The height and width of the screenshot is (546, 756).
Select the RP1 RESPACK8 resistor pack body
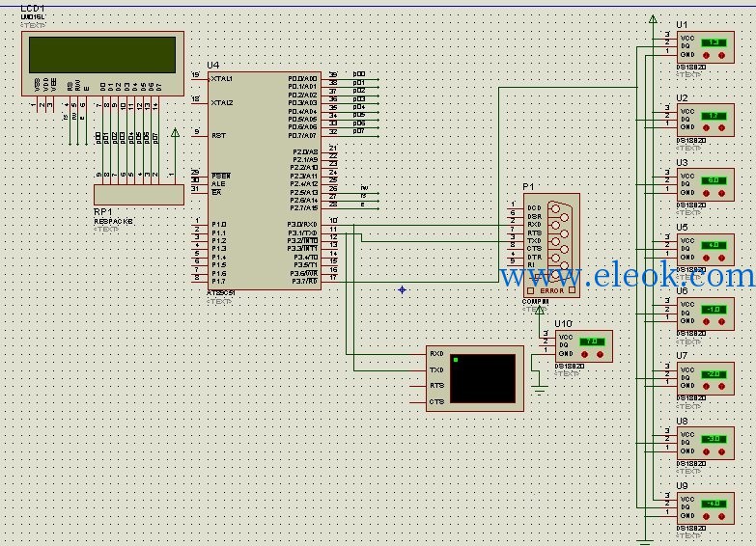[139, 195]
